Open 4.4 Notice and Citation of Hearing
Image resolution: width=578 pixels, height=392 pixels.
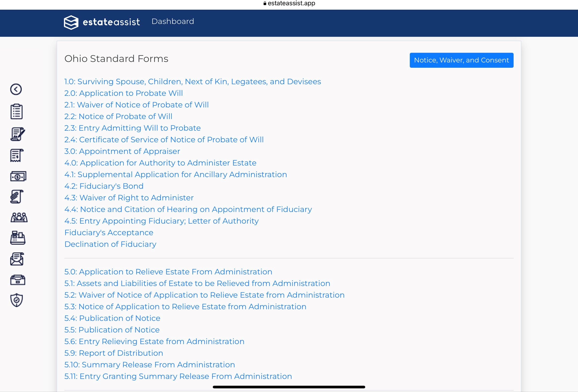[188, 209]
